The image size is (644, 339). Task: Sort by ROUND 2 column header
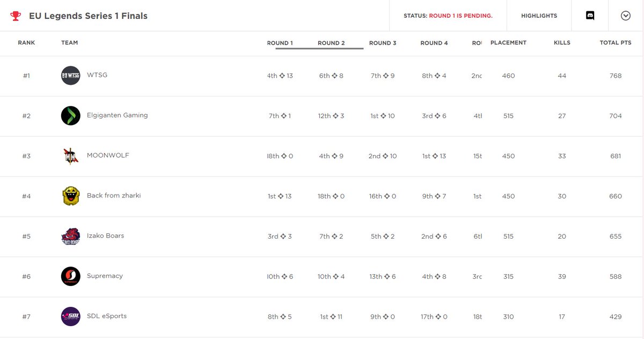tap(331, 43)
